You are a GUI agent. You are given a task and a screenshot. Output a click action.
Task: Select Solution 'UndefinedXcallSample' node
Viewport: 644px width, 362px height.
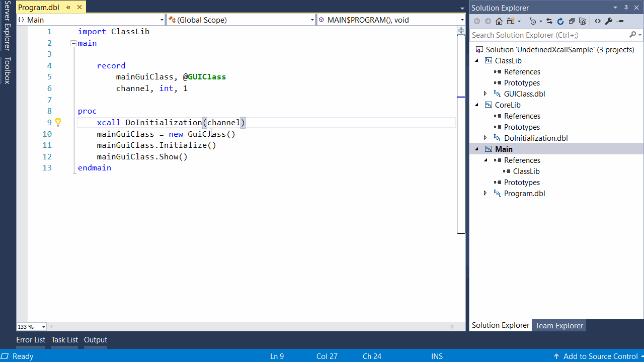tap(560, 50)
